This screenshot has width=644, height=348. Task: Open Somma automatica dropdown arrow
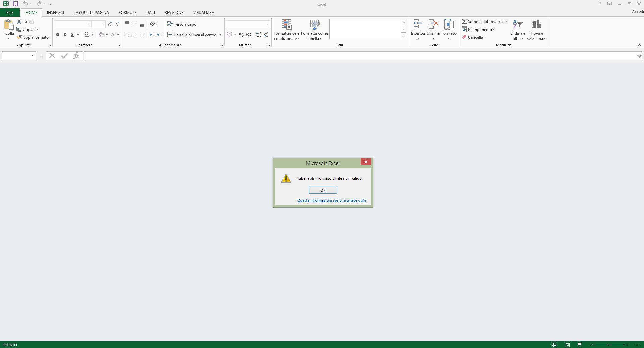click(x=507, y=21)
